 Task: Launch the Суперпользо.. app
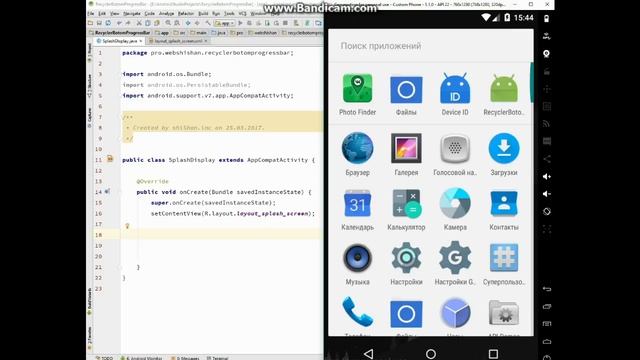(x=504, y=264)
